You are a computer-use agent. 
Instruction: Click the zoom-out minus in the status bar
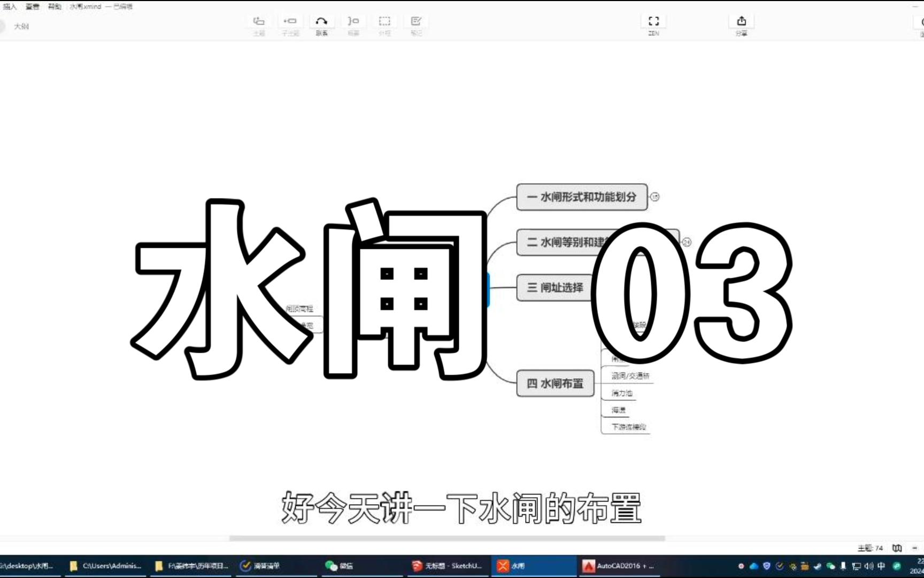914,548
